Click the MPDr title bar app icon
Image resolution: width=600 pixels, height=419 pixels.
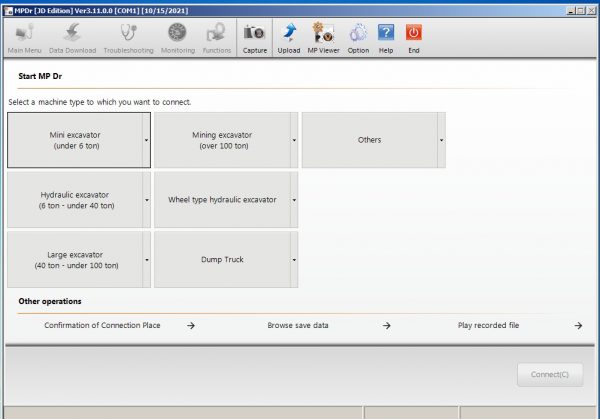pos(8,11)
